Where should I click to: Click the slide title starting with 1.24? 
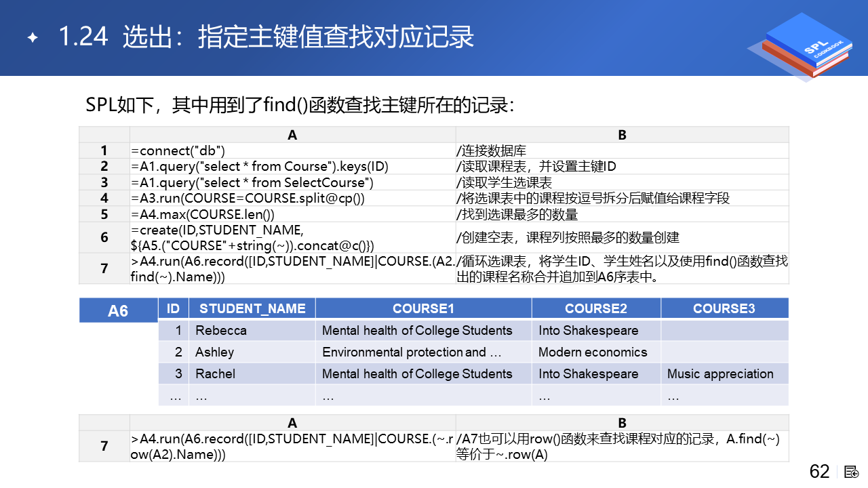[266, 37]
